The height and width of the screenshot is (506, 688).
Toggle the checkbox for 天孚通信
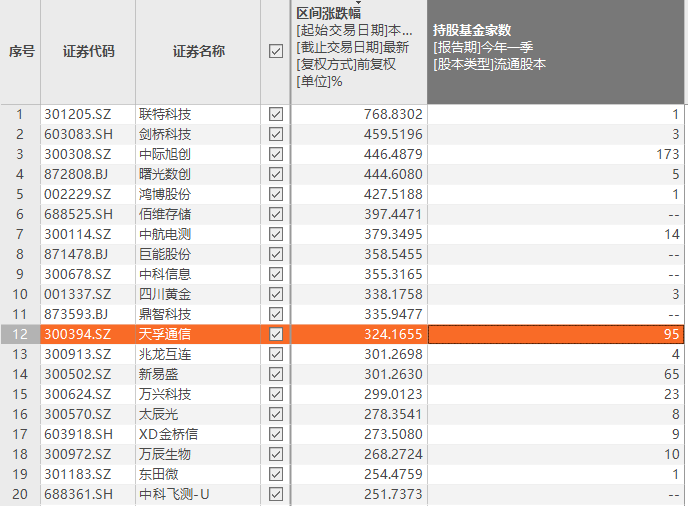[x=276, y=334]
